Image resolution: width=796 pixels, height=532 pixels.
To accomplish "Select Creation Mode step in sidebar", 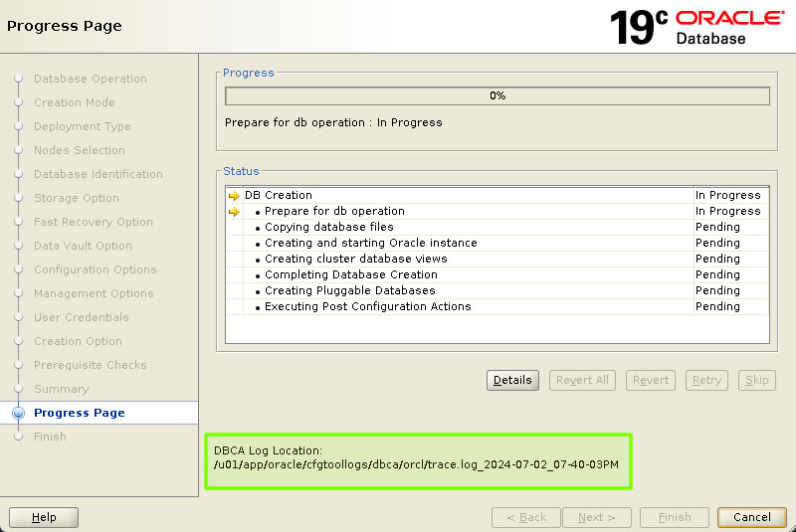I will [x=75, y=102].
